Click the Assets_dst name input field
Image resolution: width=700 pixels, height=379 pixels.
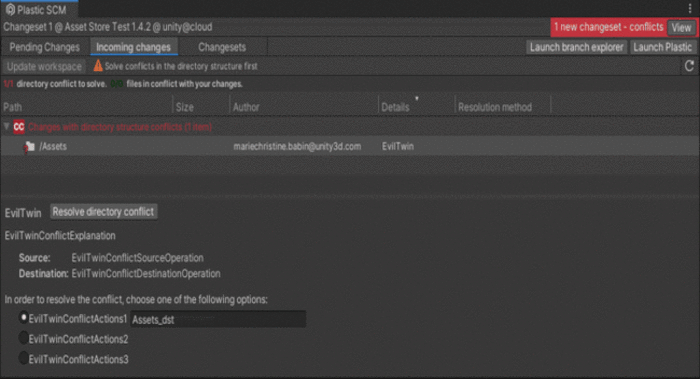(x=218, y=320)
